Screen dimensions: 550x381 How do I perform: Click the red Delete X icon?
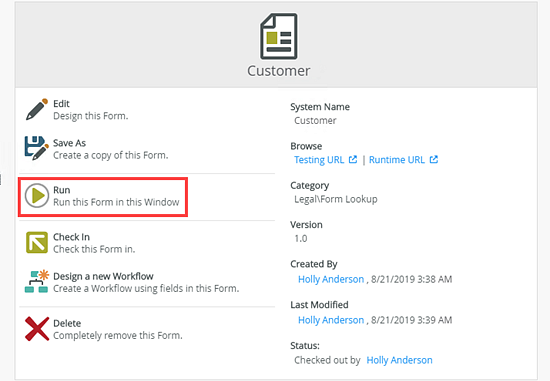37,329
